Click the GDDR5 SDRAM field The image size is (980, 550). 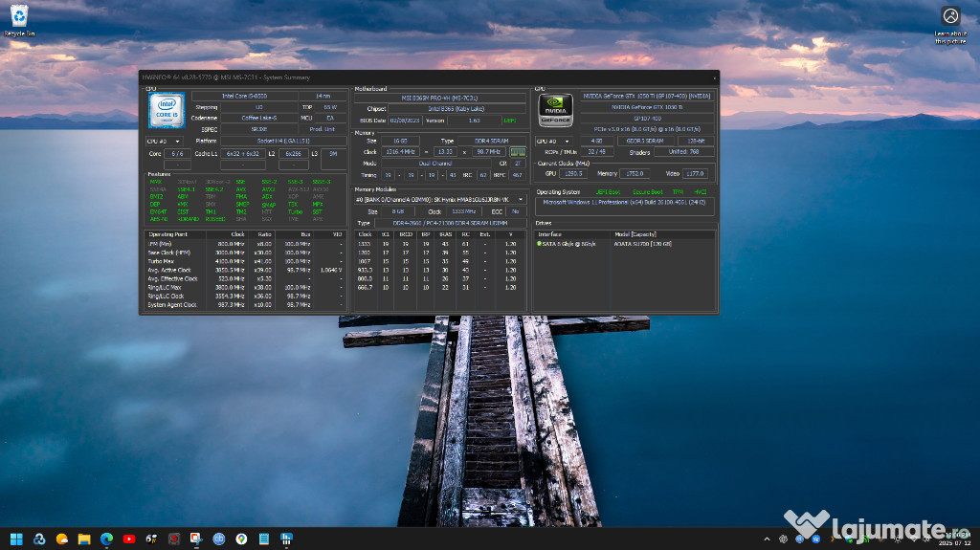click(645, 142)
